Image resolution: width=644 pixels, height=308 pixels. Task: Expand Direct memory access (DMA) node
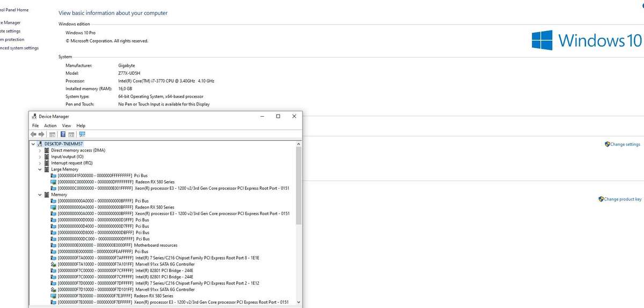(x=40, y=151)
